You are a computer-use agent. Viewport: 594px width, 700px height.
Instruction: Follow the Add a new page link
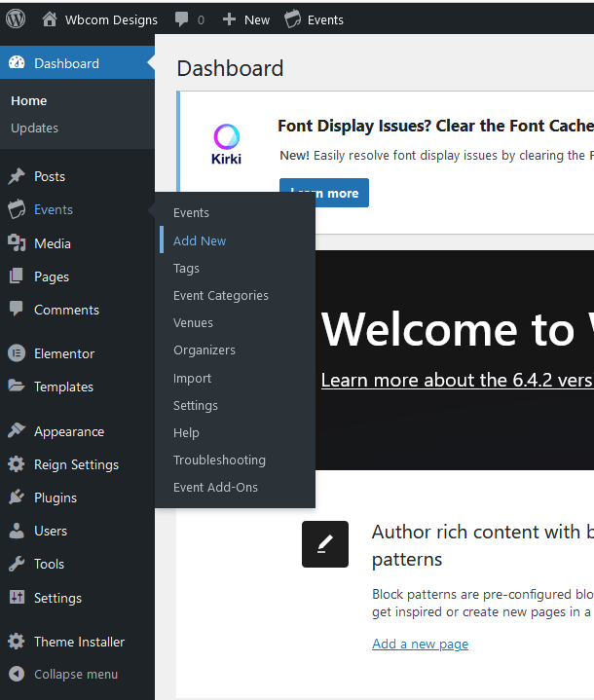(420, 644)
